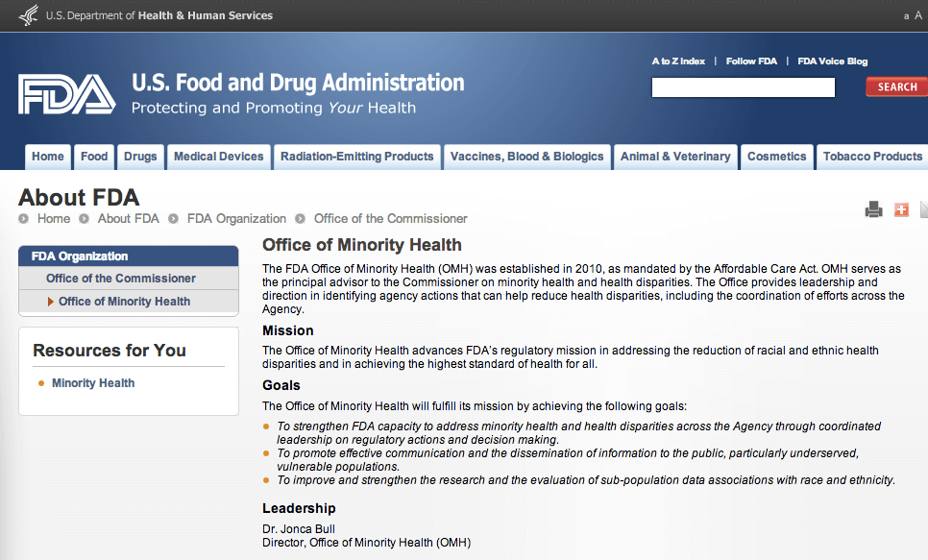The width and height of the screenshot is (928, 560).
Task: Open the Follow FDA link
Action: pyautogui.click(x=751, y=61)
